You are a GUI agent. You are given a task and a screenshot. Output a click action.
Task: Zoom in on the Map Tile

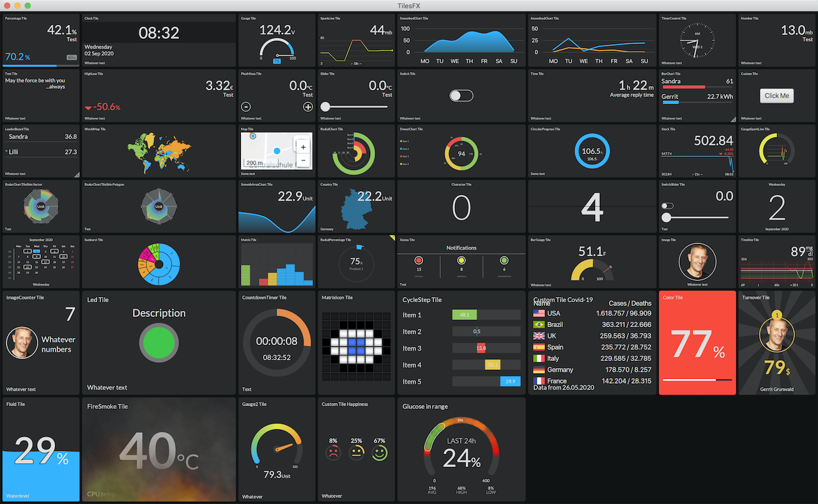303,147
